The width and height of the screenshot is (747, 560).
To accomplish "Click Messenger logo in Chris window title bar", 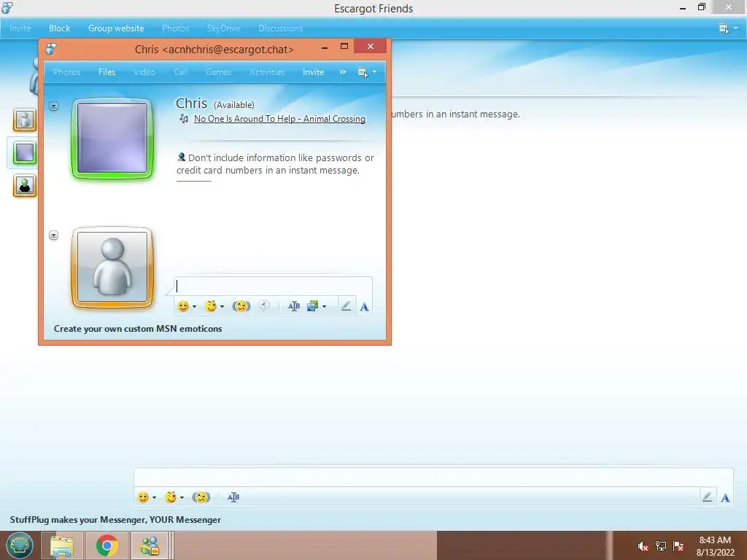I will click(50, 49).
